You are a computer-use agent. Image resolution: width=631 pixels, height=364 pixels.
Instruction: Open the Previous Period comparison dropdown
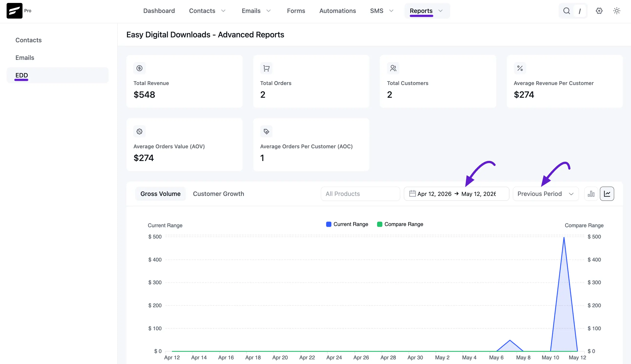546,194
